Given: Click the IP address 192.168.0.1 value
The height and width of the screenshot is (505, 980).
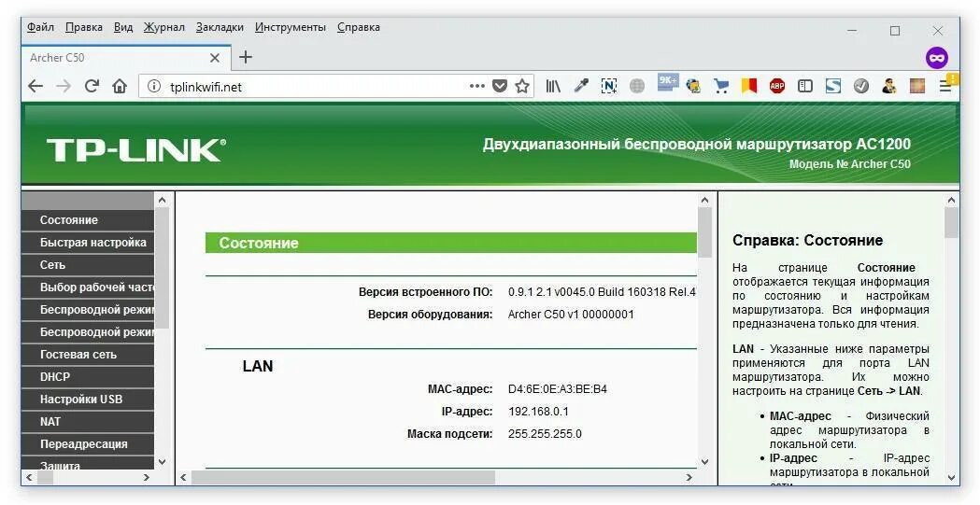Looking at the screenshot, I should [538, 412].
